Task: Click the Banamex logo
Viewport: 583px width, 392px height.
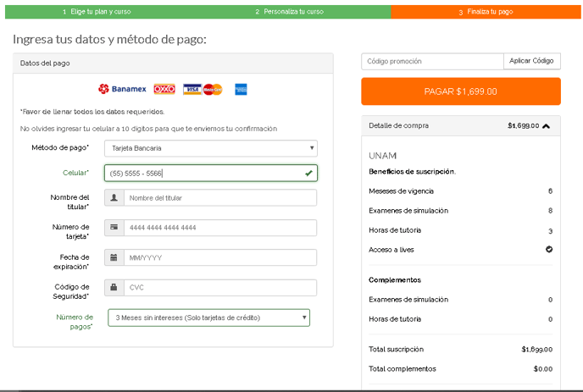Action: click(x=122, y=89)
